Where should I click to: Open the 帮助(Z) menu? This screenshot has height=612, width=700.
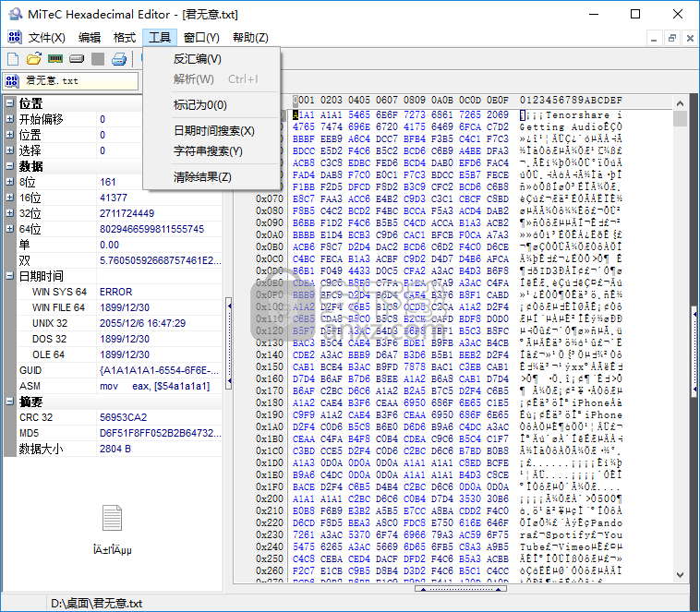pyautogui.click(x=250, y=38)
